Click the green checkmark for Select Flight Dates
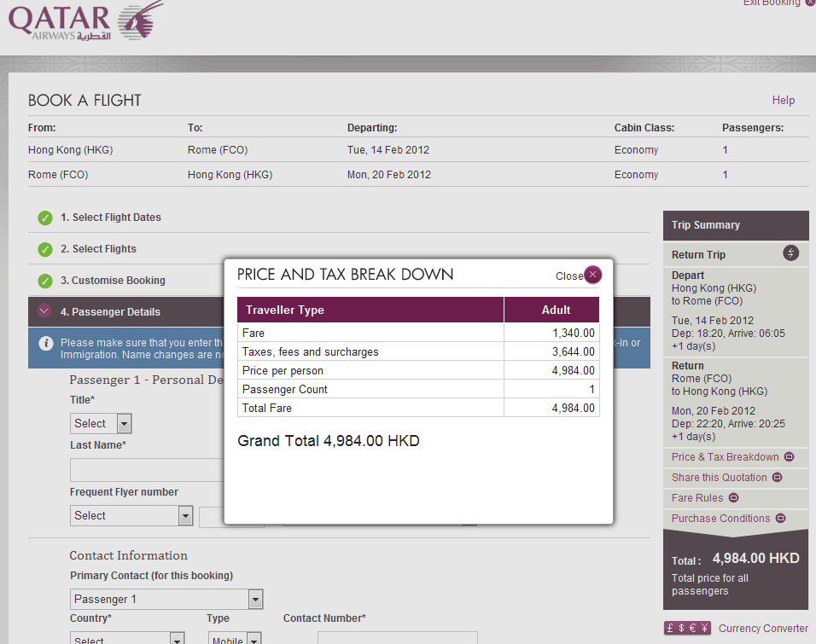816x644 pixels. point(45,218)
